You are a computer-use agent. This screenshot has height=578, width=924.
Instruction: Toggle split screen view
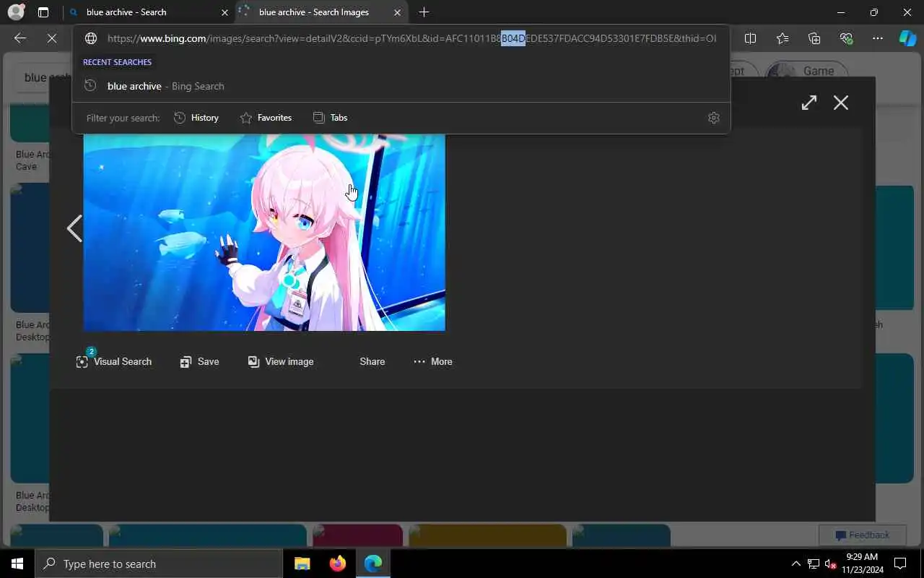click(x=750, y=38)
